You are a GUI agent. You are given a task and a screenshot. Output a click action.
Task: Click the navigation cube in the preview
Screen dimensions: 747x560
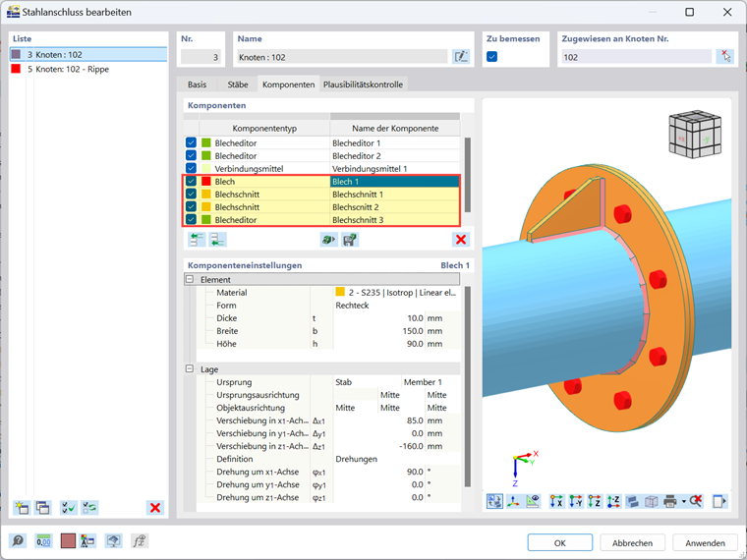695,135
